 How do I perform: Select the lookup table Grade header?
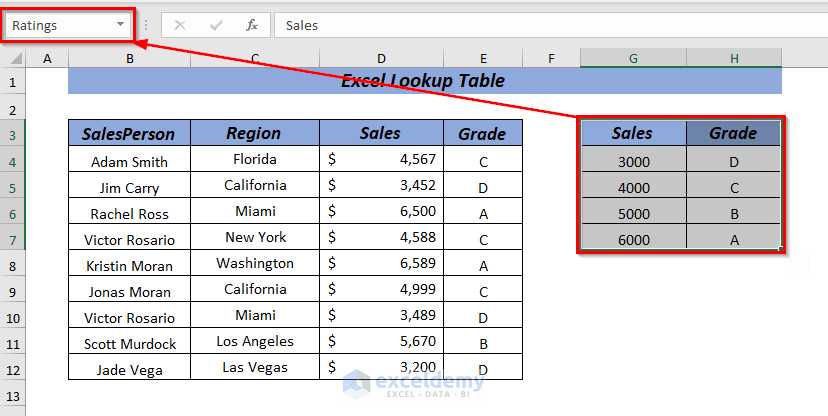coord(733,133)
